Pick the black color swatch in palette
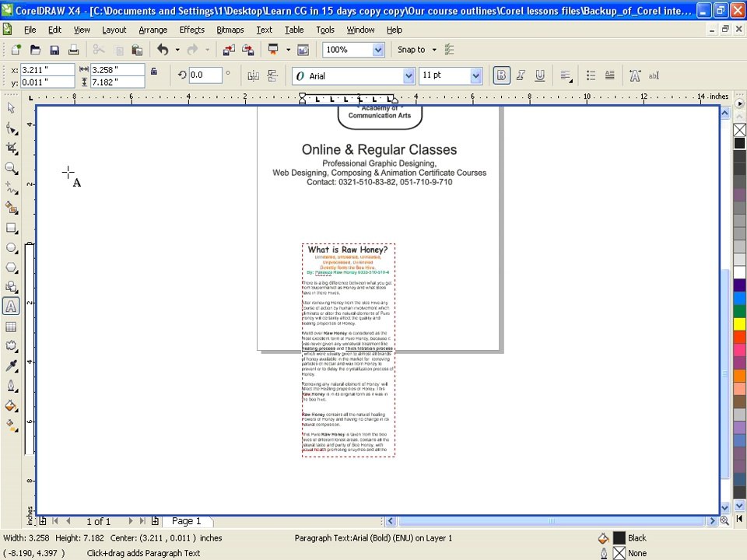747x560 pixels. pos(739,143)
